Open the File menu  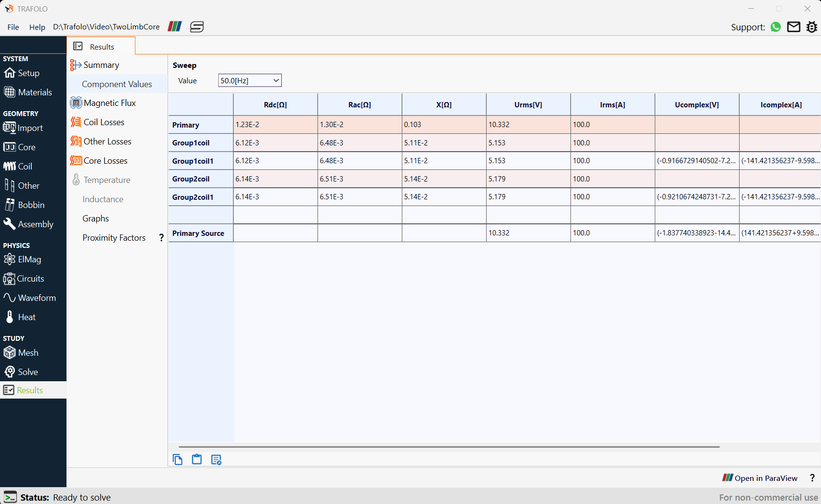pyautogui.click(x=13, y=27)
